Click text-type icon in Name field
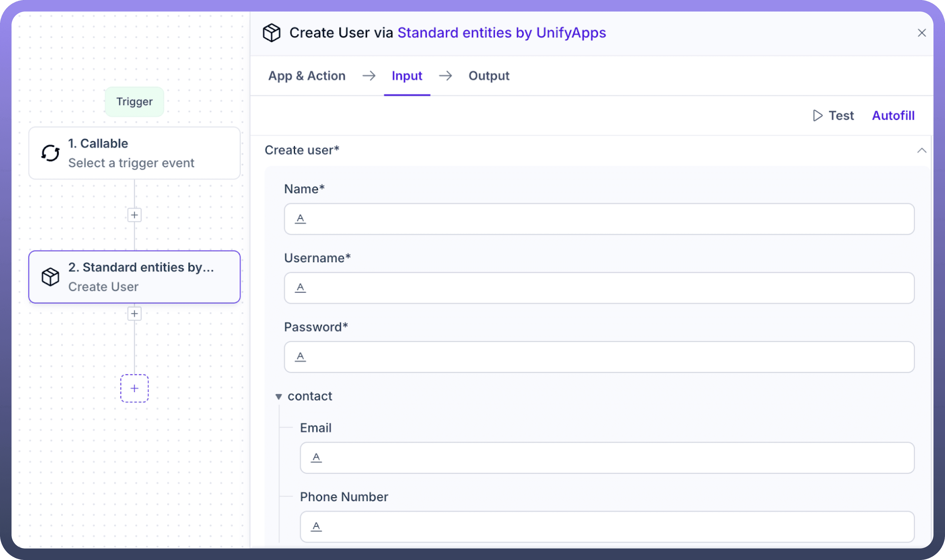Screen dimensions: 945x560 tap(300, 218)
